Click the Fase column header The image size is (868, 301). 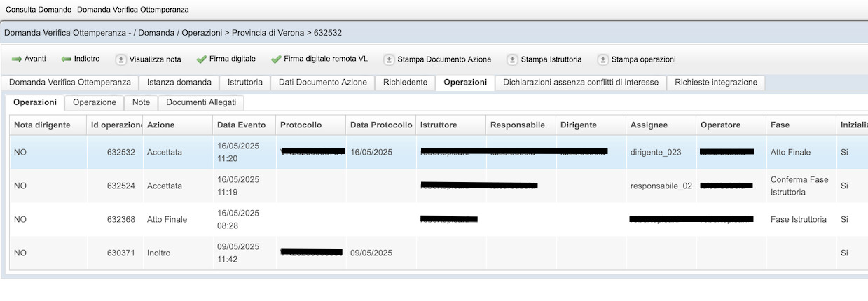(x=780, y=125)
